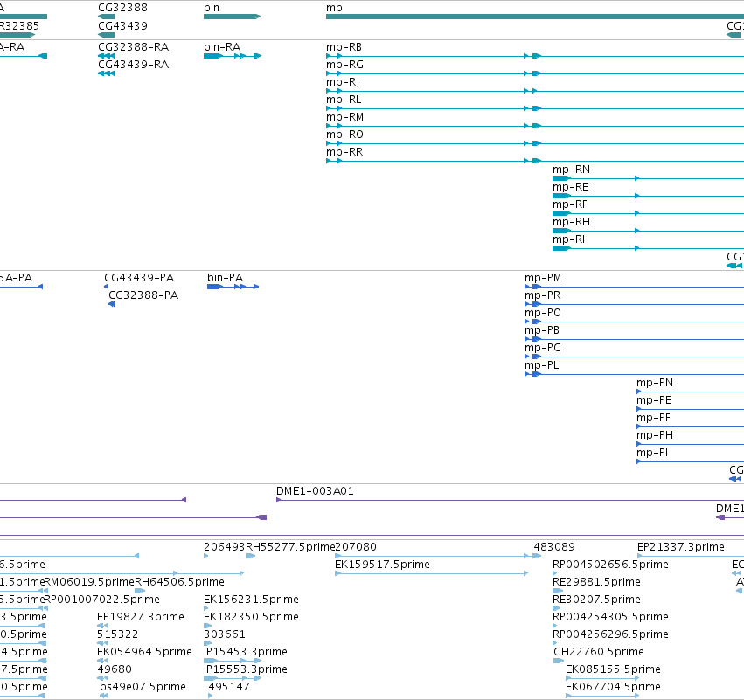Pick EST EK067704.5prime
The height and width of the screenshot is (700, 744).
click(613, 687)
